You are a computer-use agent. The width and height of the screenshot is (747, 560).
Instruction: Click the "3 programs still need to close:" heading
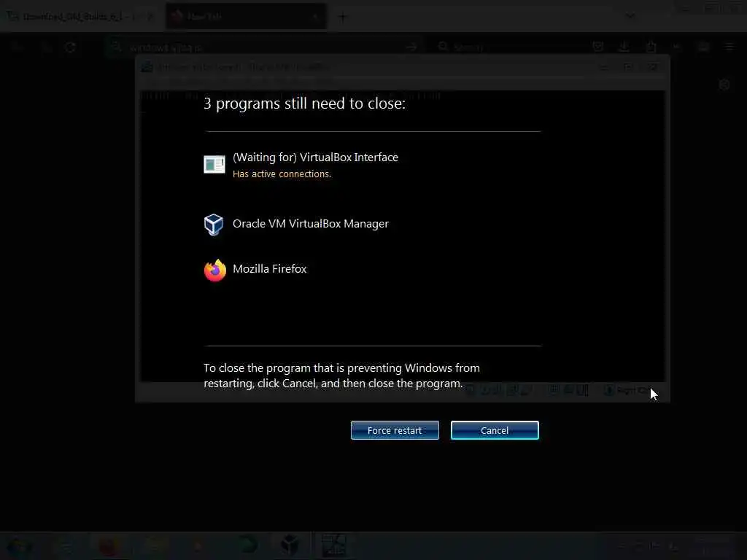click(x=304, y=104)
